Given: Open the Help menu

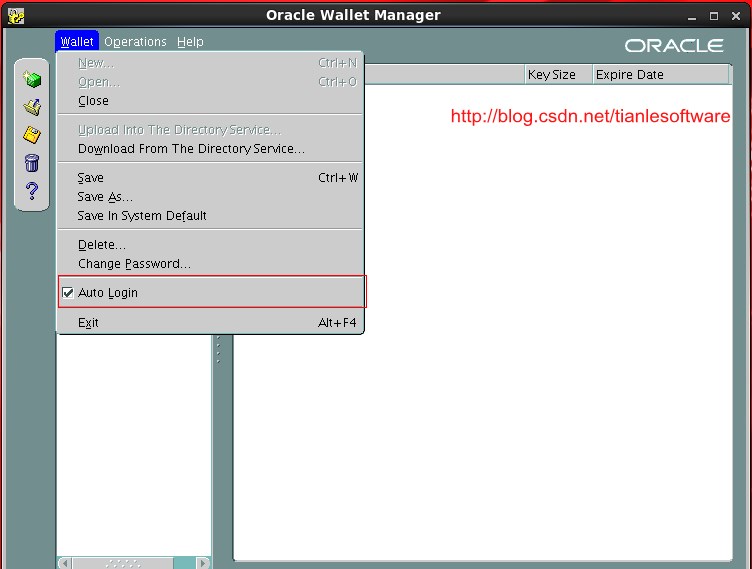Looking at the screenshot, I should pos(190,42).
